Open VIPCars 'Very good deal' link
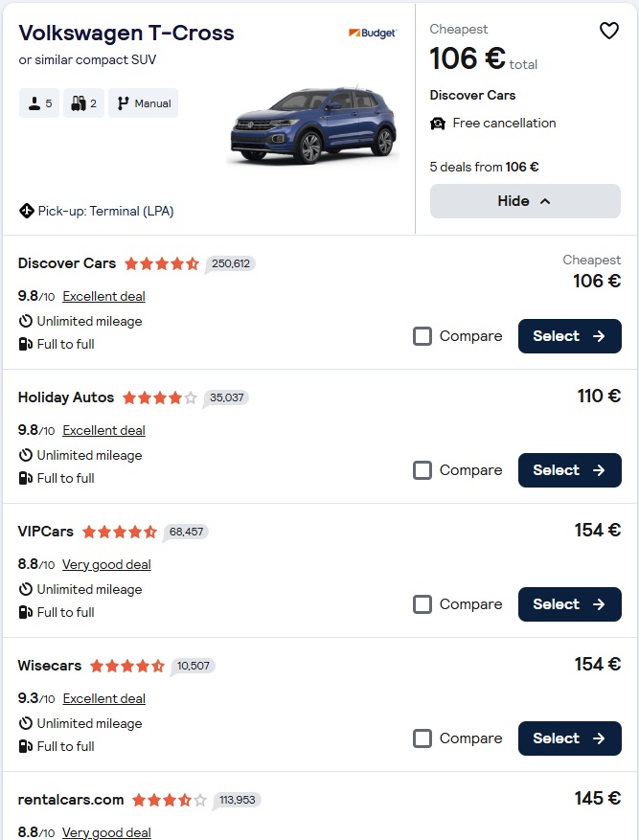 106,564
